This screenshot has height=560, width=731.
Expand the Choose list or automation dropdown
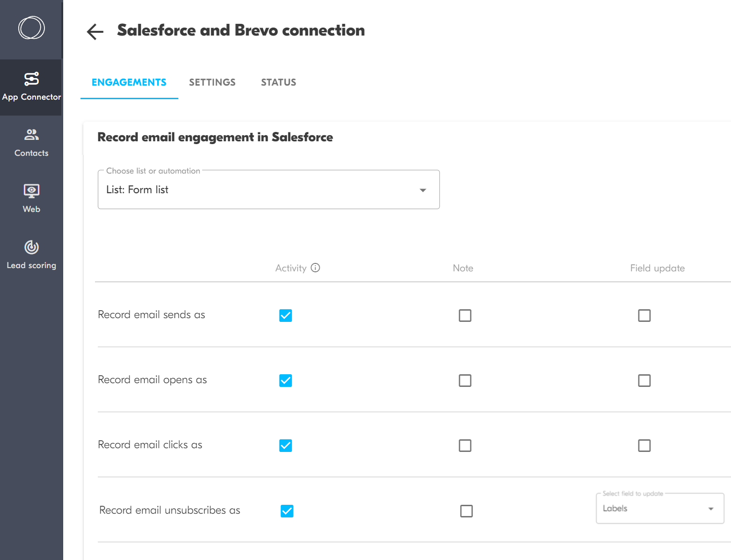[x=268, y=189]
